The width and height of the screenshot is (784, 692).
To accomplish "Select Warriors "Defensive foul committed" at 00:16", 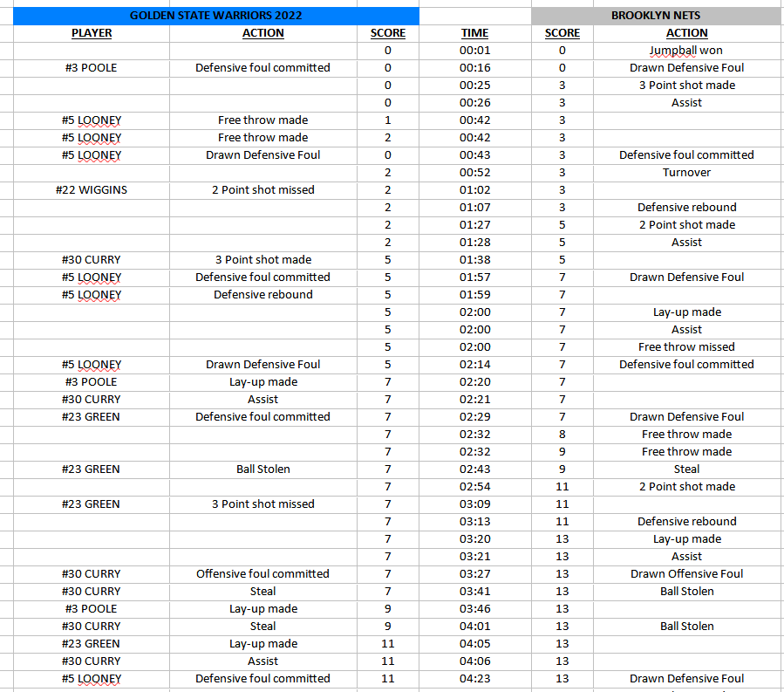I will coord(263,68).
